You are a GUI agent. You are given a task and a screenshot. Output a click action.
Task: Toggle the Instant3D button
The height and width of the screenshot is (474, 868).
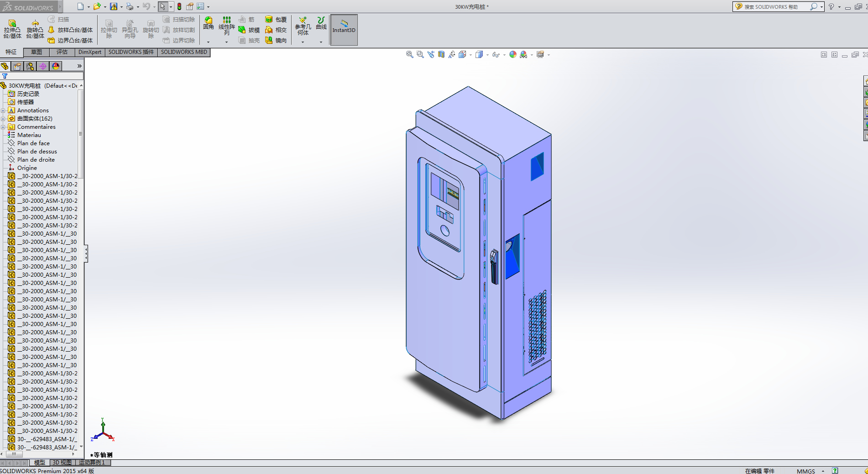(x=344, y=30)
